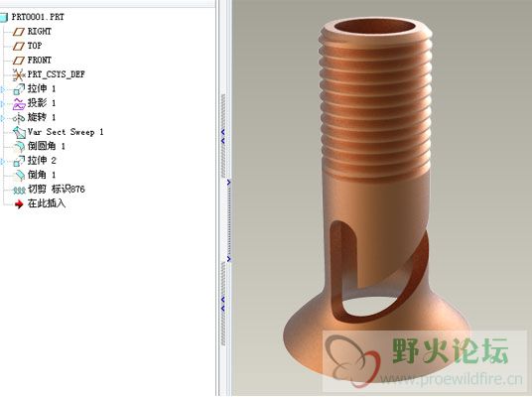Click the 切剪 标识876 thread cut icon
532x397 pixels.
tap(19, 190)
